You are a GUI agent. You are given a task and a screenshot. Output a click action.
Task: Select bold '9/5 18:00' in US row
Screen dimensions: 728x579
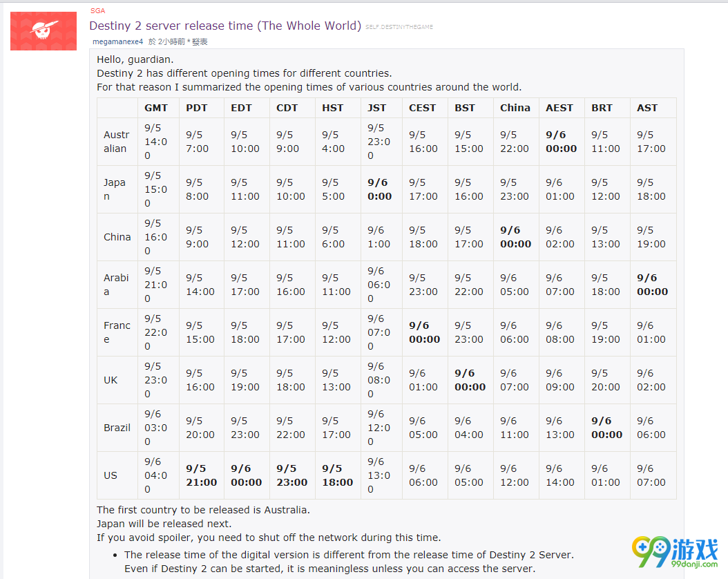point(338,475)
